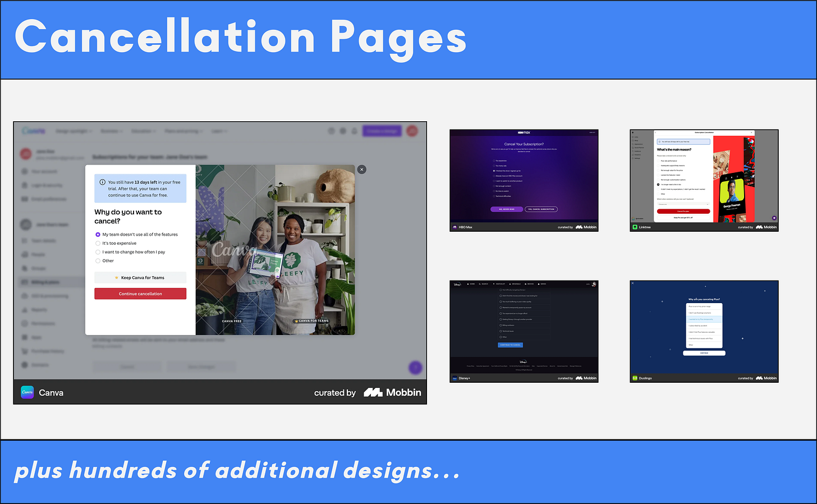
Task: Click the 'Why do you want to cancel?' heading
Action: pyautogui.click(x=128, y=216)
